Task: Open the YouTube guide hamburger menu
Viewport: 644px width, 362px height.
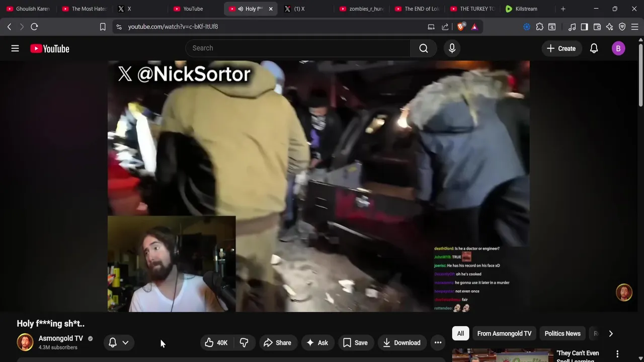Action: coord(15,48)
